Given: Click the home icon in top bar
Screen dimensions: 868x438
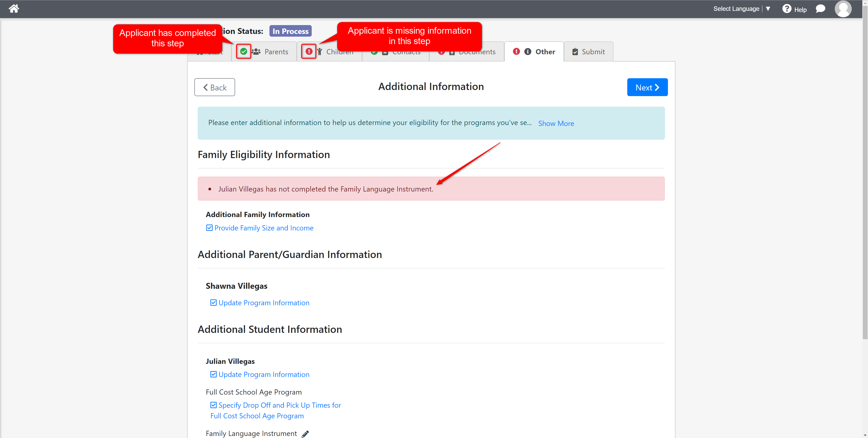Looking at the screenshot, I should click(14, 9).
